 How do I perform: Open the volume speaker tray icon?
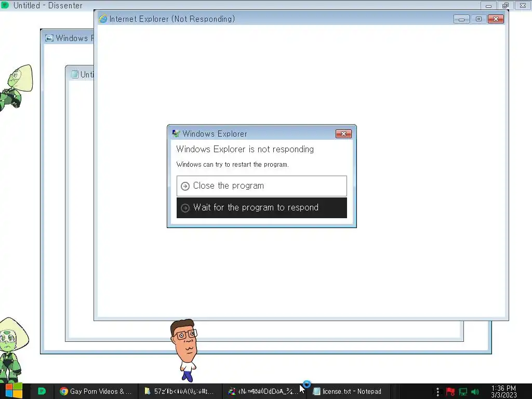(x=475, y=392)
